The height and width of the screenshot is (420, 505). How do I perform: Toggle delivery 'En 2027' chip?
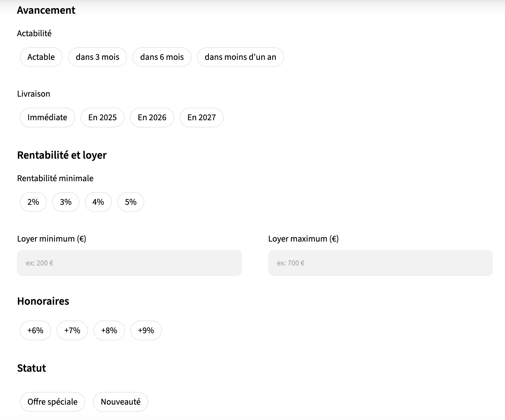(x=201, y=117)
